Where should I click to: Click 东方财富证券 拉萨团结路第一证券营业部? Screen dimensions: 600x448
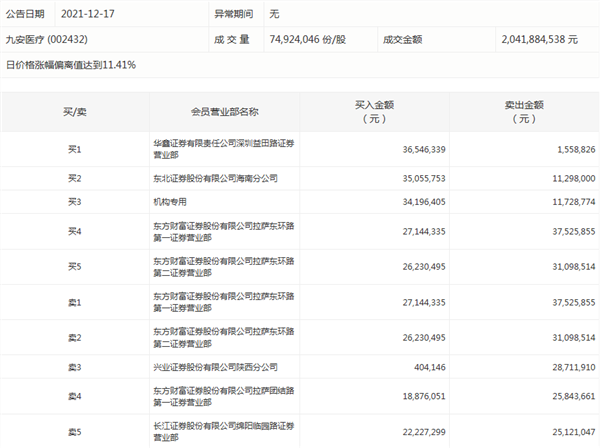pyautogui.click(x=224, y=396)
